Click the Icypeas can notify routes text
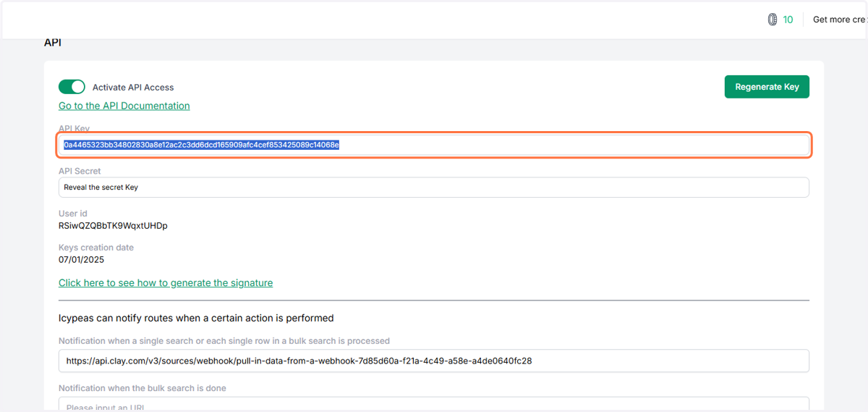 pyautogui.click(x=196, y=318)
